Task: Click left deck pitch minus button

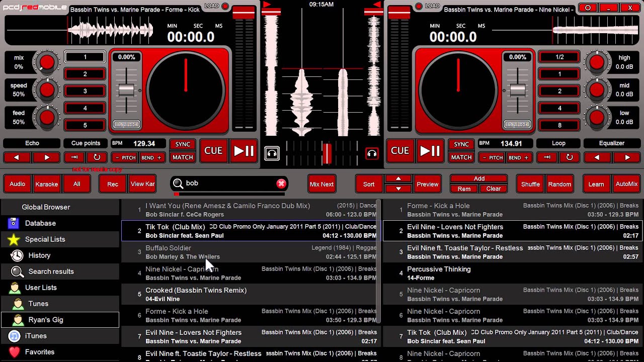Action: pyautogui.click(x=125, y=157)
